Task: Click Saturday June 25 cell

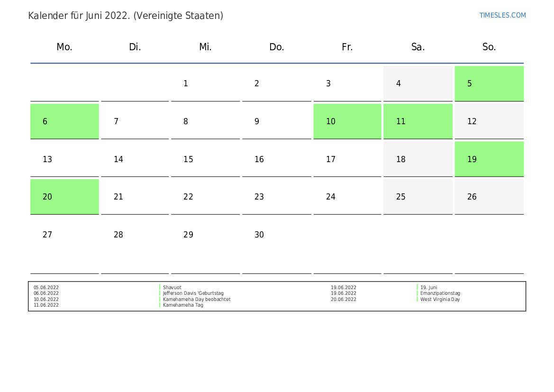Action: click(x=418, y=197)
